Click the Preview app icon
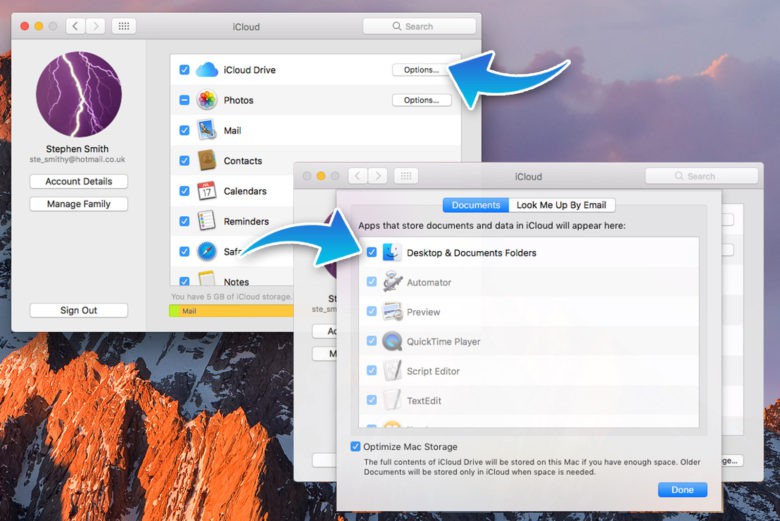 [392, 312]
